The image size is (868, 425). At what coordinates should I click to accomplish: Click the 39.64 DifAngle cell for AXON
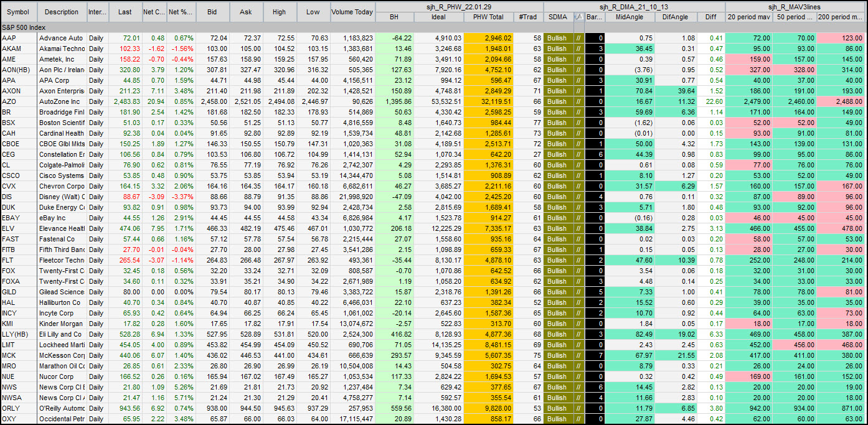pyautogui.click(x=676, y=91)
